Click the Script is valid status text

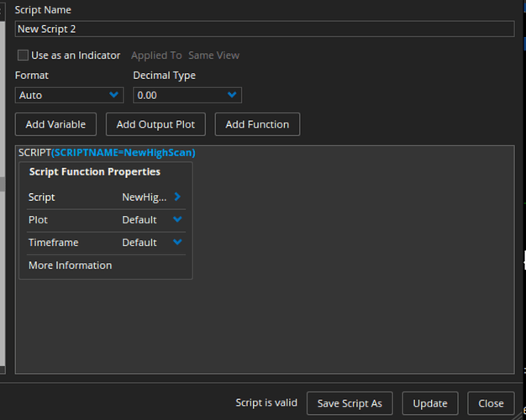pos(266,402)
